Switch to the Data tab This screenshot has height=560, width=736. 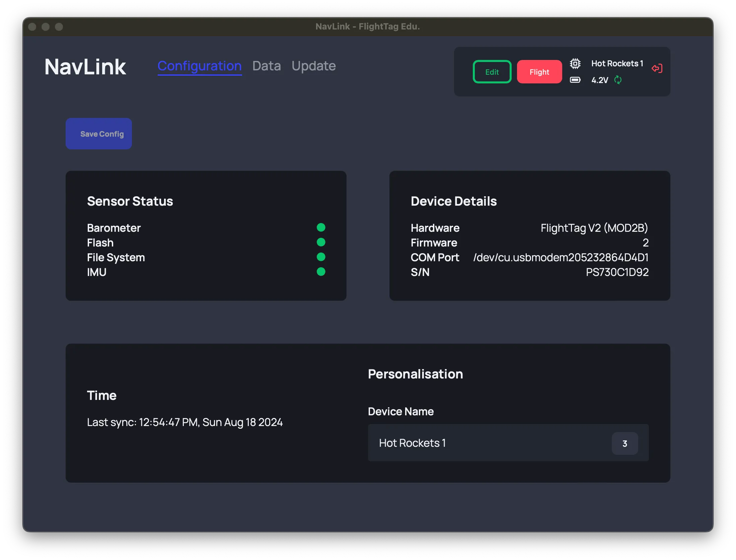tap(267, 66)
